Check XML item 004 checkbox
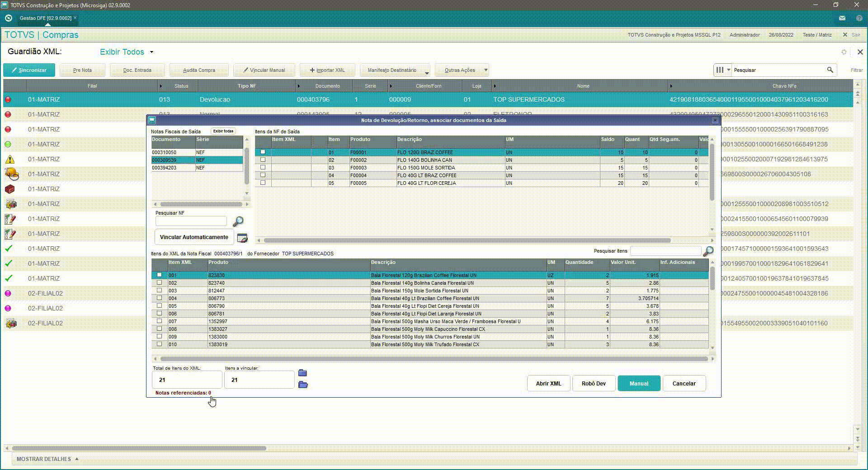This screenshot has height=470, width=868. point(159,298)
